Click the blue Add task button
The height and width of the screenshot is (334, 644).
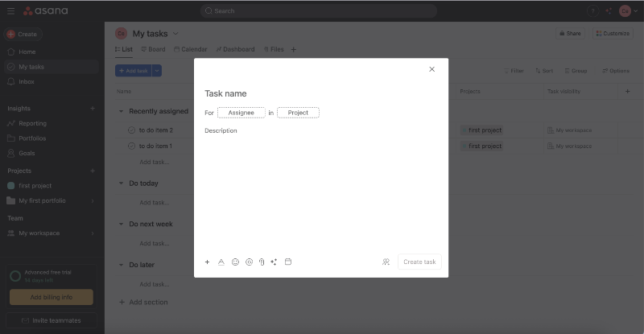tap(134, 71)
